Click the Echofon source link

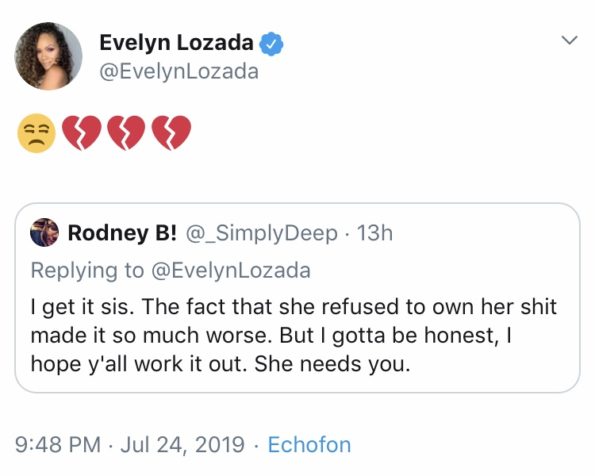click(x=309, y=444)
